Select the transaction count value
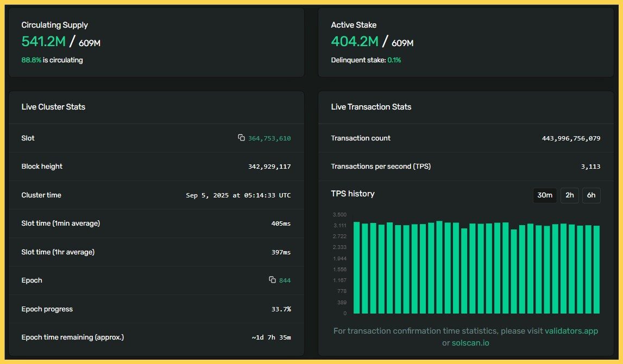Viewport: 623px width, 364px height. pyautogui.click(x=571, y=138)
